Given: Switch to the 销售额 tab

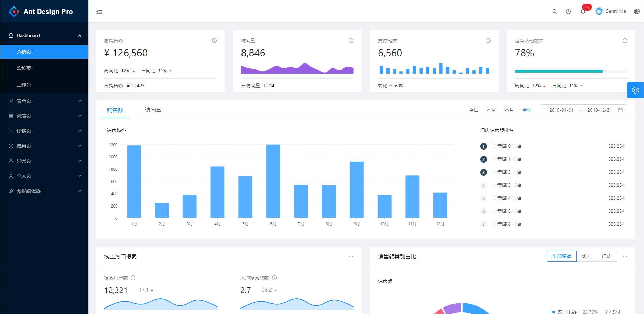Looking at the screenshot, I should [x=115, y=110].
